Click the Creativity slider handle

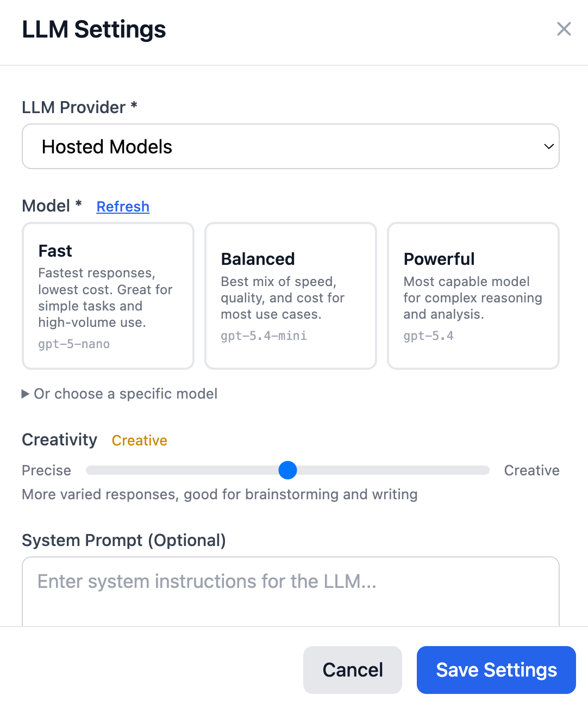tap(287, 470)
